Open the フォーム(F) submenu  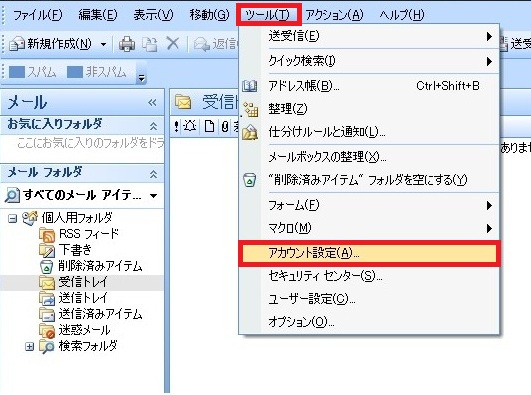[369, 205]
